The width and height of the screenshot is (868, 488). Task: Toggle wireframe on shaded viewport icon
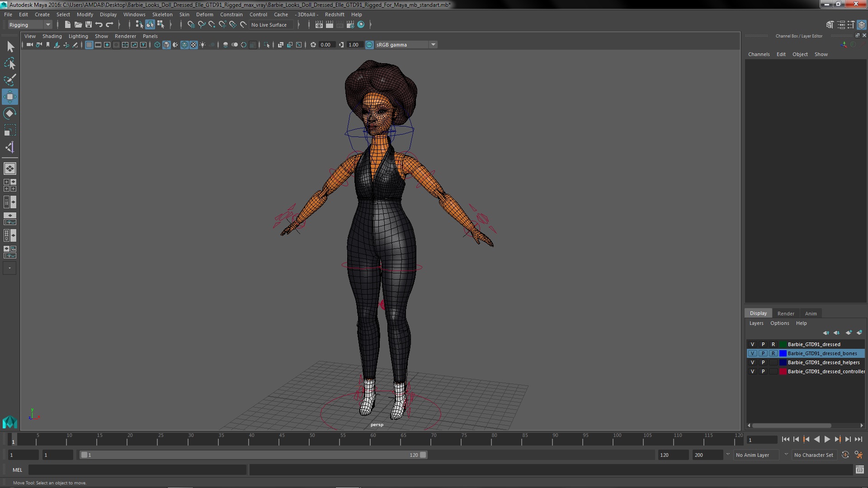point(184,45)
